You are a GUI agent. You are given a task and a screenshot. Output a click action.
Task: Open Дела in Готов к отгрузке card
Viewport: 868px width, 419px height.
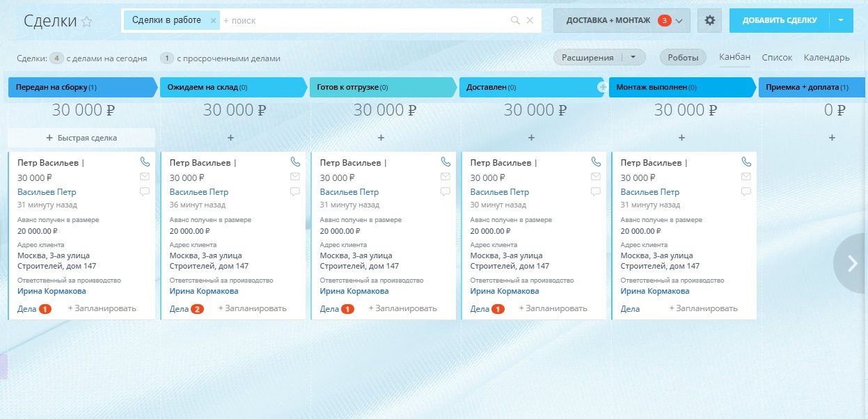tap(337, 308)
